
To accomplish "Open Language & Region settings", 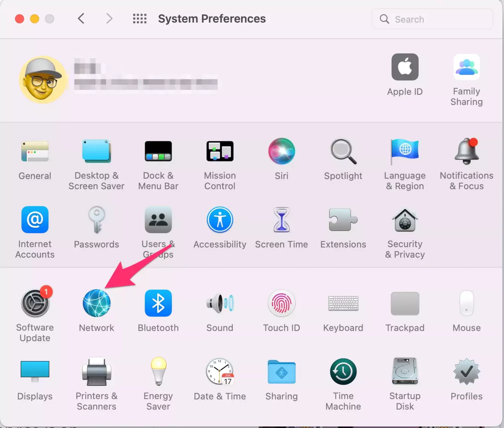I will tap(405, 151).
